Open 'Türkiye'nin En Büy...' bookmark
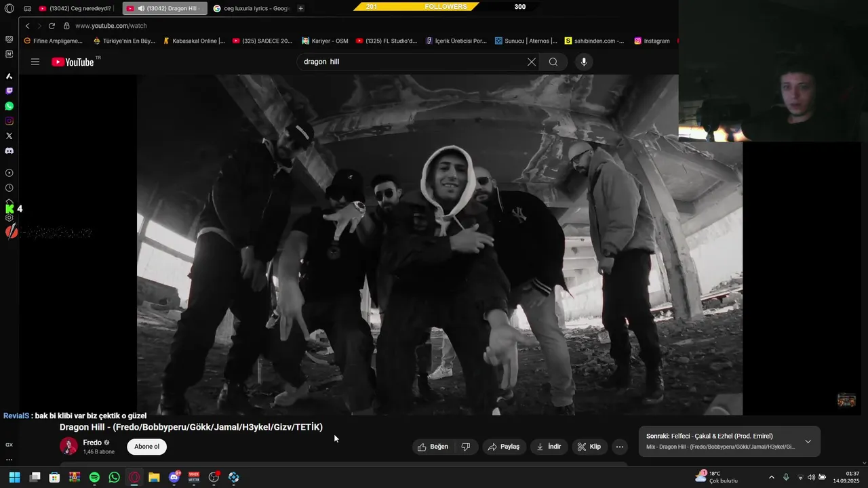This screenshot has width=868, height=488. click(124, 41)
